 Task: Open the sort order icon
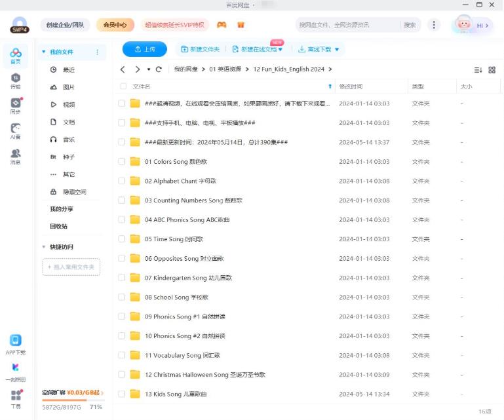point(478,69)
